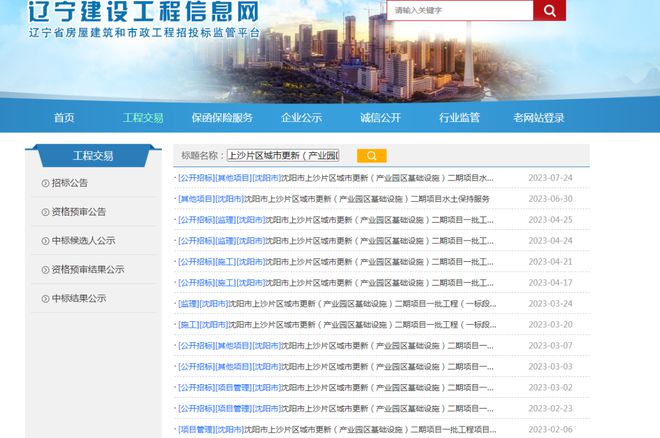Click the circle icon beside 中标结果公示
The image size is (660, 438).
point(45,299)
